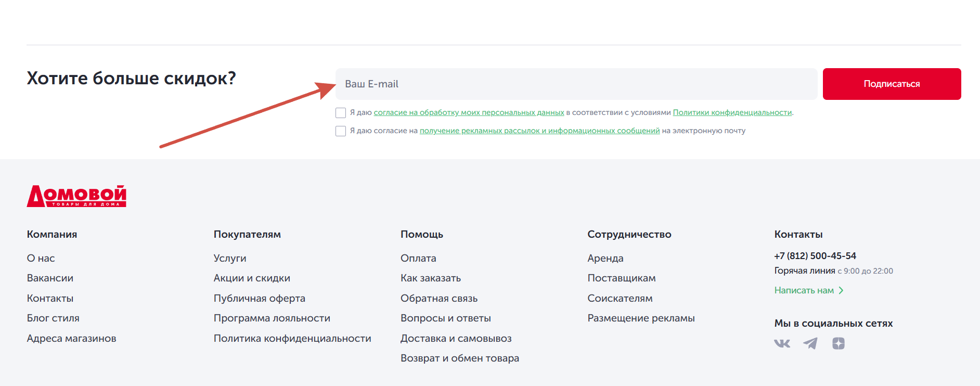Open Доставка и самовывоз link
This screenshot has height=386, width=980.
(x=456, y=338)
